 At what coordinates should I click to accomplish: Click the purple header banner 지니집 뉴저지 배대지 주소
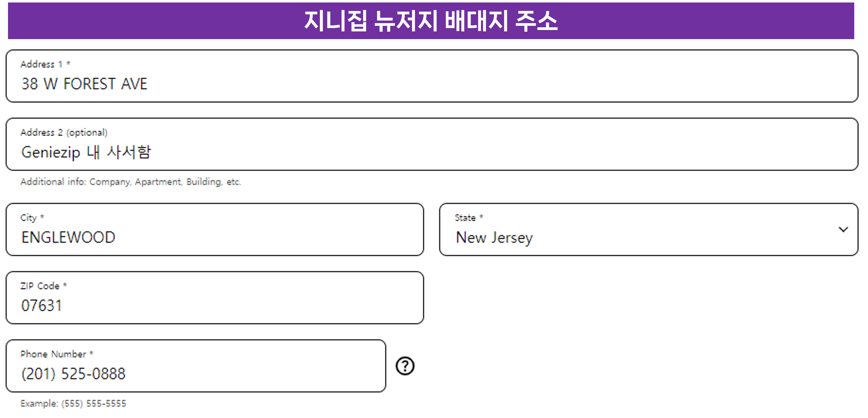(431, 21)
